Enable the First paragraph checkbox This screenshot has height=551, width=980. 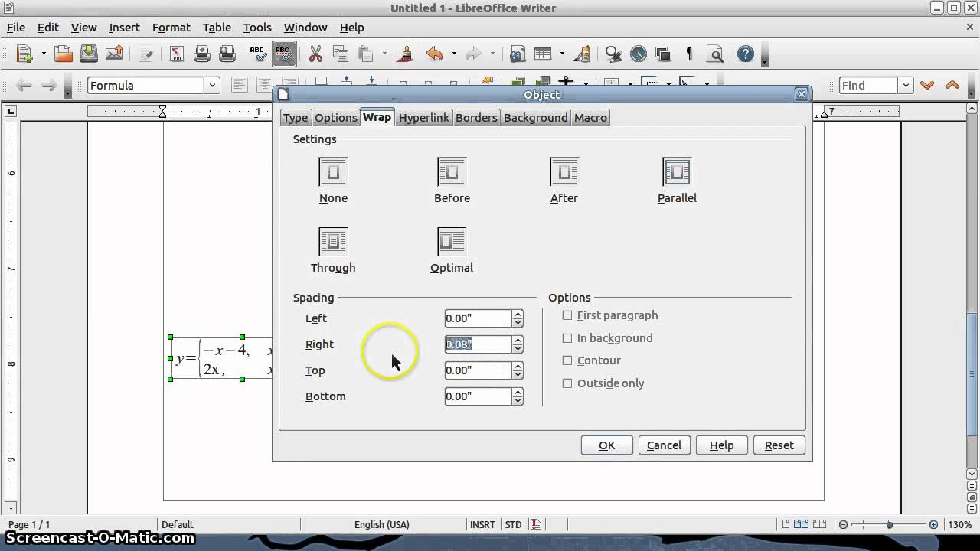point(567,315)
